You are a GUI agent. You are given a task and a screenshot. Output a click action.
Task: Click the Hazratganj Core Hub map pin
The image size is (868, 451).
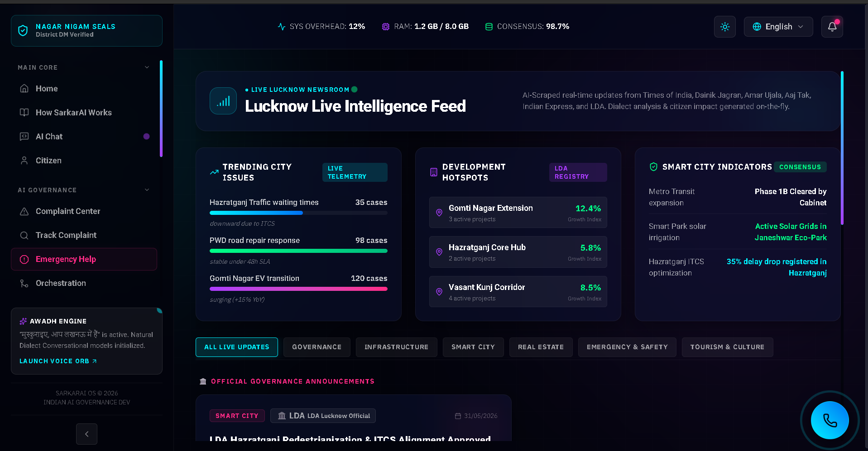coord(439,252)
